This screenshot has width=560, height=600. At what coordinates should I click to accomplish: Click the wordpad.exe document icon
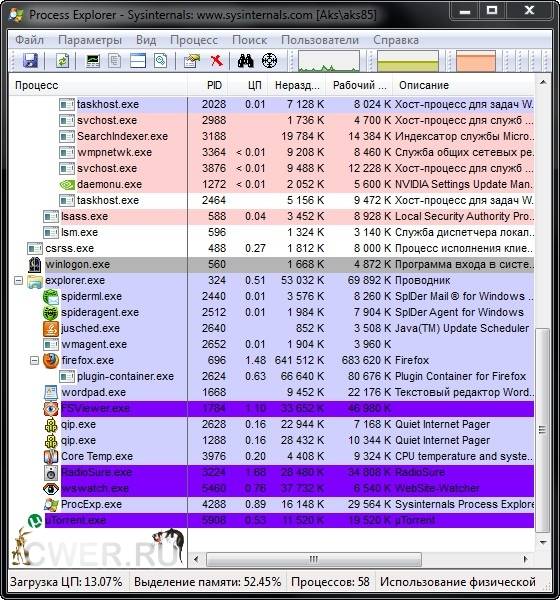(51, 392)
